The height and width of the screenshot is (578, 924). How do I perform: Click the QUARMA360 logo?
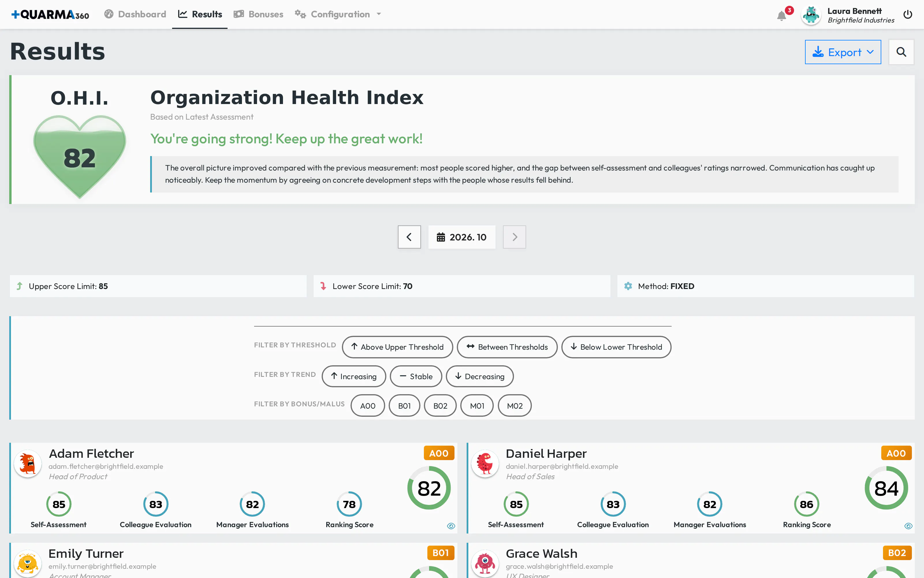[x=50, y=14]
